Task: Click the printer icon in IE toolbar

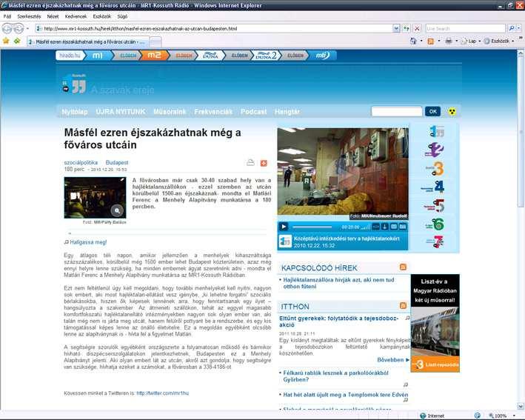Action: (x=449, y=41)
